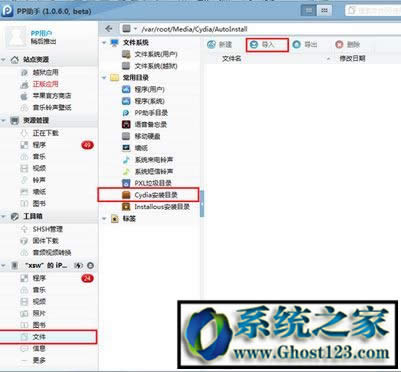
Task: Sort by 修改日期 column header
Action: (352, 59)
